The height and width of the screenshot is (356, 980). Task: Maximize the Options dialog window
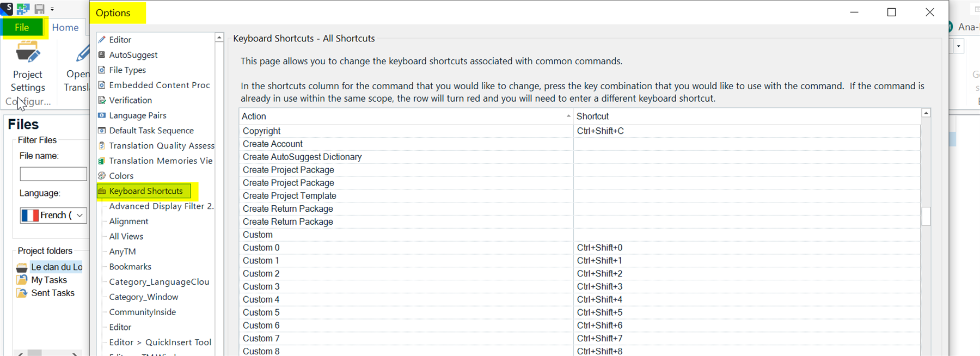coord(891,12)
